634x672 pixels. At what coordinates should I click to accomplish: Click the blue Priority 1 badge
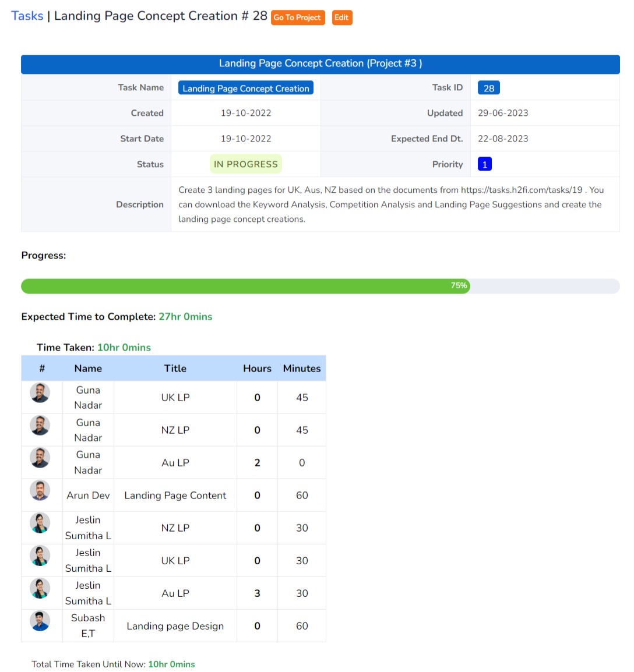[x=484, y=164]
